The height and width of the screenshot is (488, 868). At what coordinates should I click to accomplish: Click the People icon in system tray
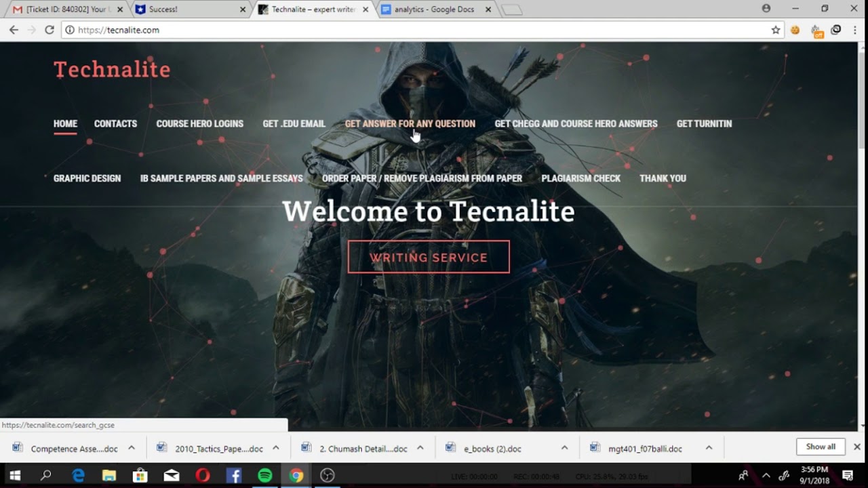744,475
